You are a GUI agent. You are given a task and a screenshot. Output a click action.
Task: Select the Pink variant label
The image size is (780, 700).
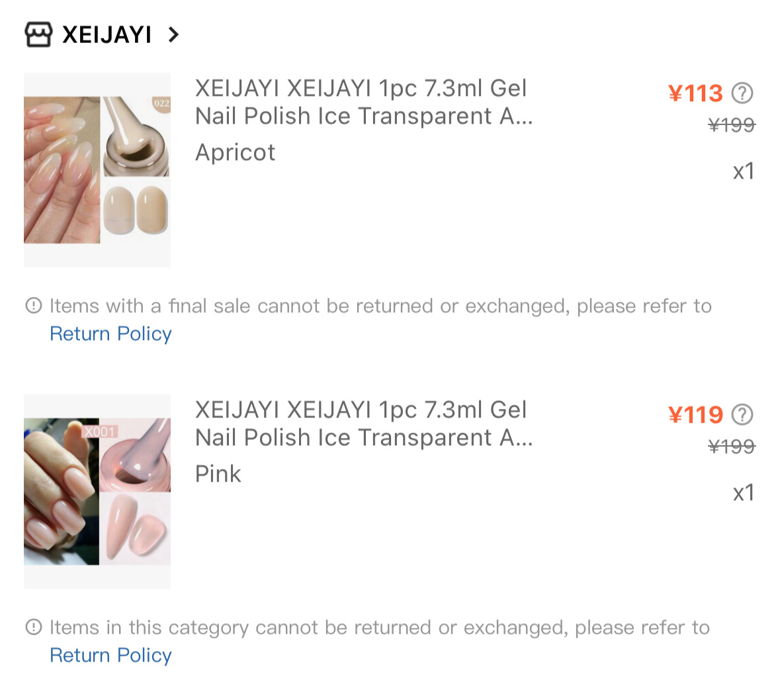pos(218,474)
